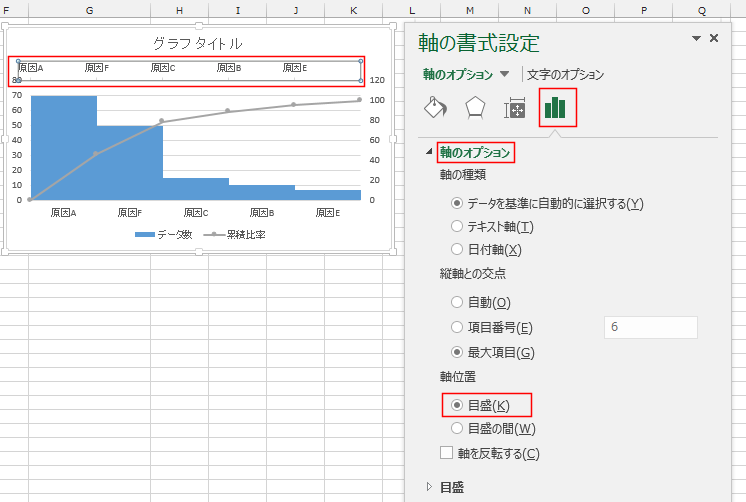
Task: Choose the 項目番号 radio option
Action: pos(458,327)
